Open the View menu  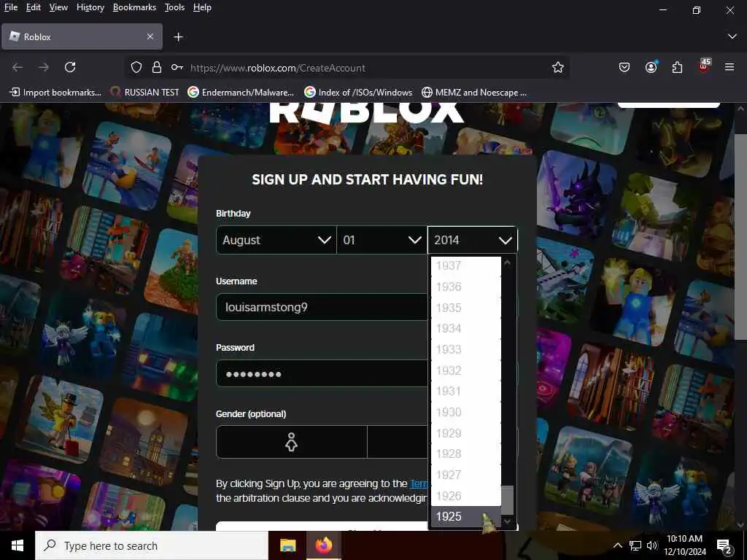58,7
